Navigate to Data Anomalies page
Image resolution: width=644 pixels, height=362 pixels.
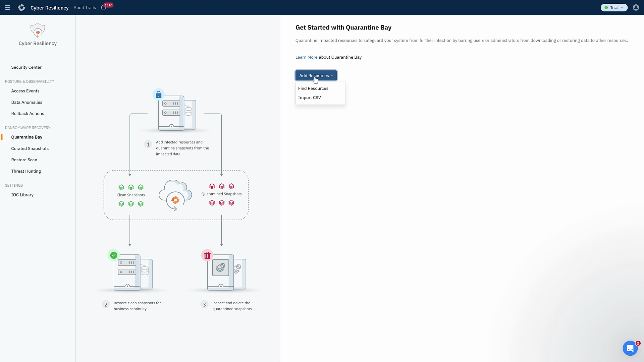(26, 102)
